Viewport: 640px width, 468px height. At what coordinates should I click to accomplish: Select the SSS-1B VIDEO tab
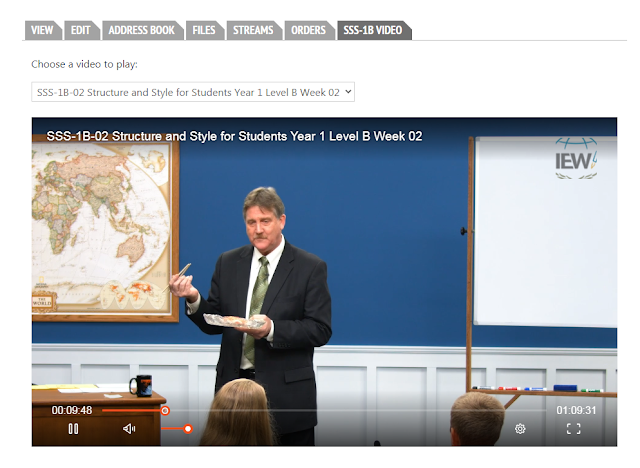click(373, 30)
